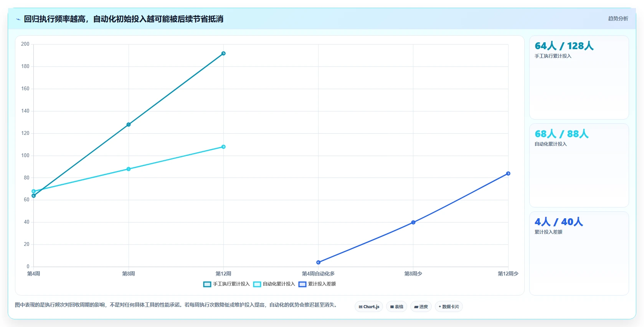Toggle the 自动化累计投入 legend entry
This screenshot has height=327, width=644.
click(274, 284)
